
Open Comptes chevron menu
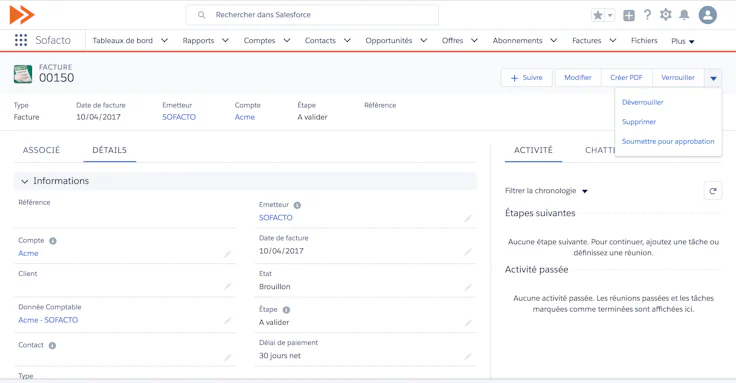coord(287,40)
